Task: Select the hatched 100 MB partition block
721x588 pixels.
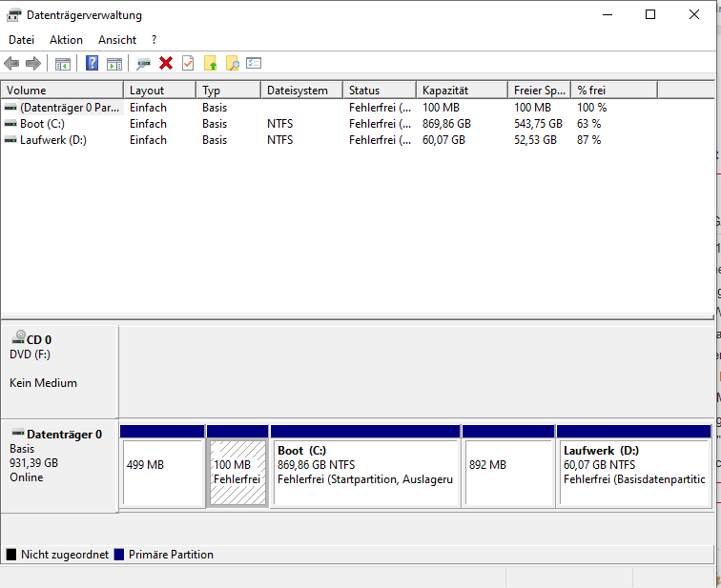Action: click(x=237, y=466)
